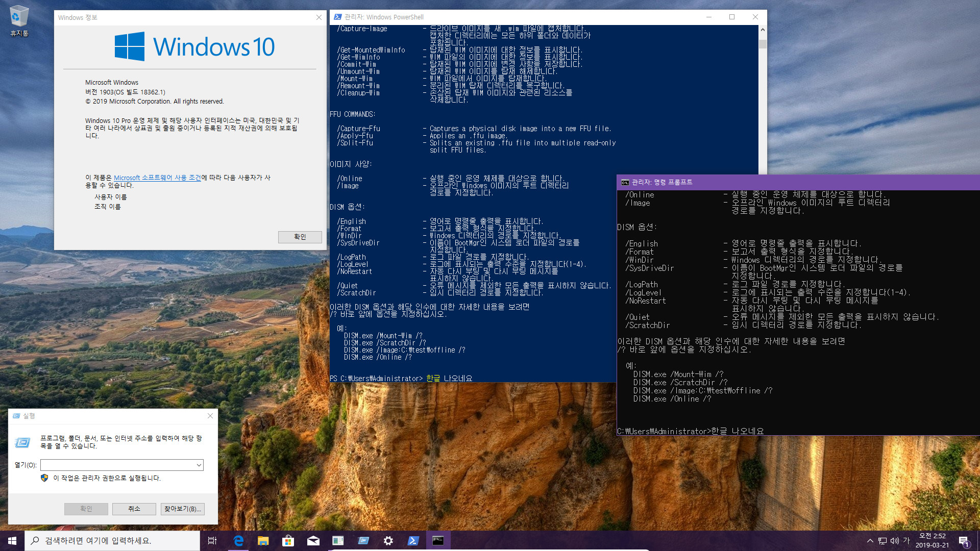The width and height of the screenshot is (980, 551).
Task: Open Settings gear from the taskbar
Action: tap(388, 540)
